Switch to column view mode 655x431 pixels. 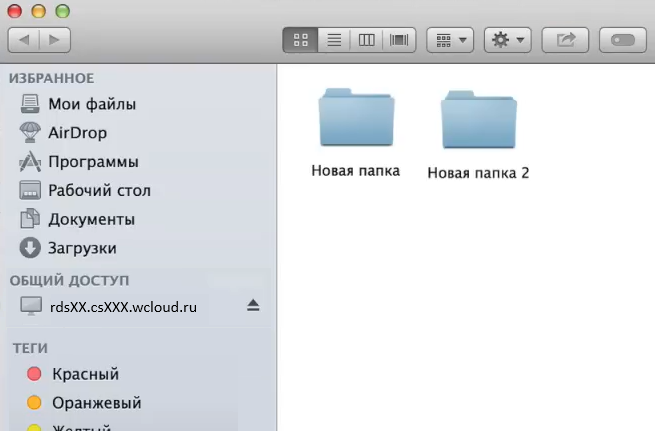(x=367, y=40)
